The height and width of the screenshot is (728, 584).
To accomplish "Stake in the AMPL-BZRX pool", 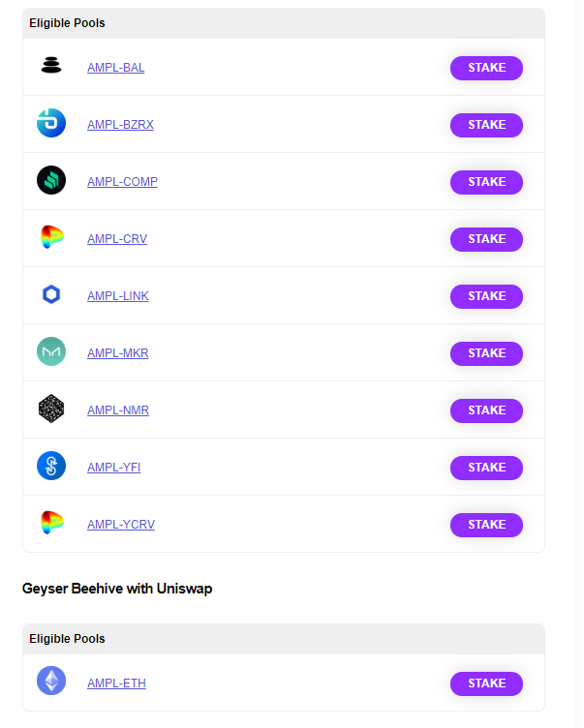I will click(x=486, y=125).
